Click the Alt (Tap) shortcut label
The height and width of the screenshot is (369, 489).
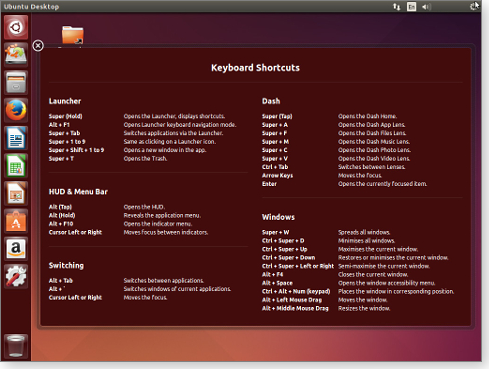(60, 207)
